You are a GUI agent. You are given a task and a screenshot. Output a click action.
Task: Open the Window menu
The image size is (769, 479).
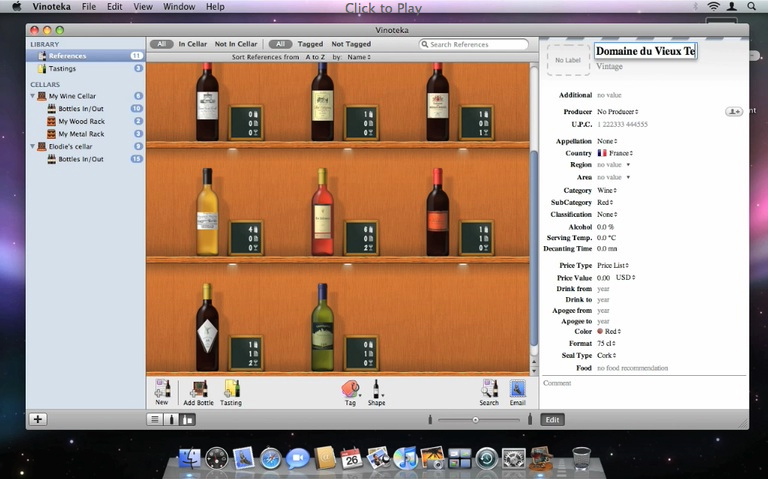(179, 6)
